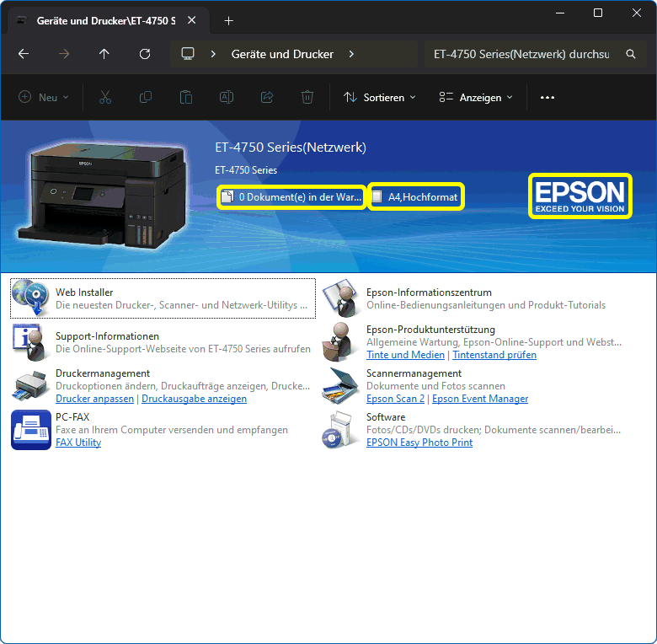The image size is (657, 644).
Task: Click the Epson Scan 2 link
Action: coord(396,399)
